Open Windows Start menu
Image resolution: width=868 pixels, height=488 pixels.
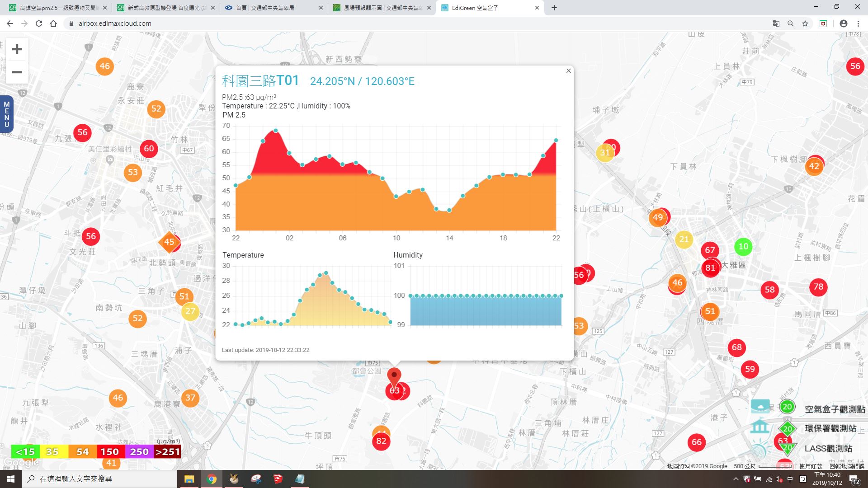coord(11,479)
